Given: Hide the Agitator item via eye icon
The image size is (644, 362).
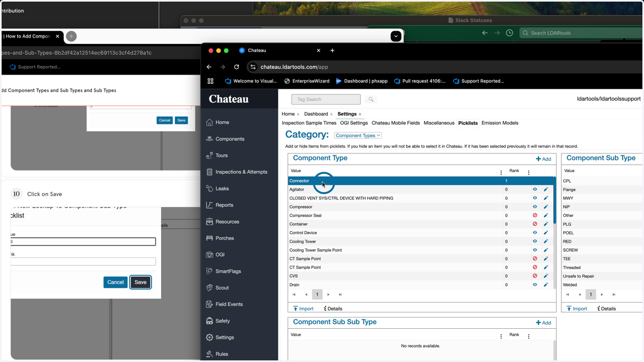Looking at the screenshot, I should [535, 189].
